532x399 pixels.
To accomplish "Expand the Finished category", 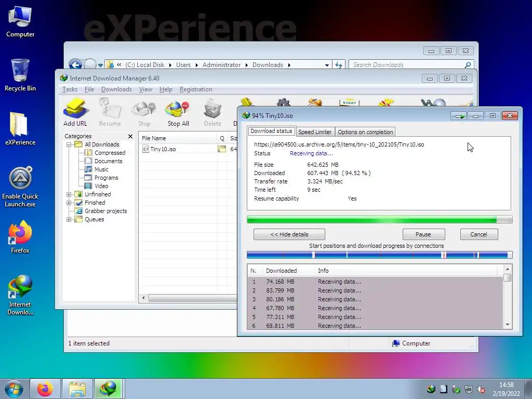I will [69, 203].
